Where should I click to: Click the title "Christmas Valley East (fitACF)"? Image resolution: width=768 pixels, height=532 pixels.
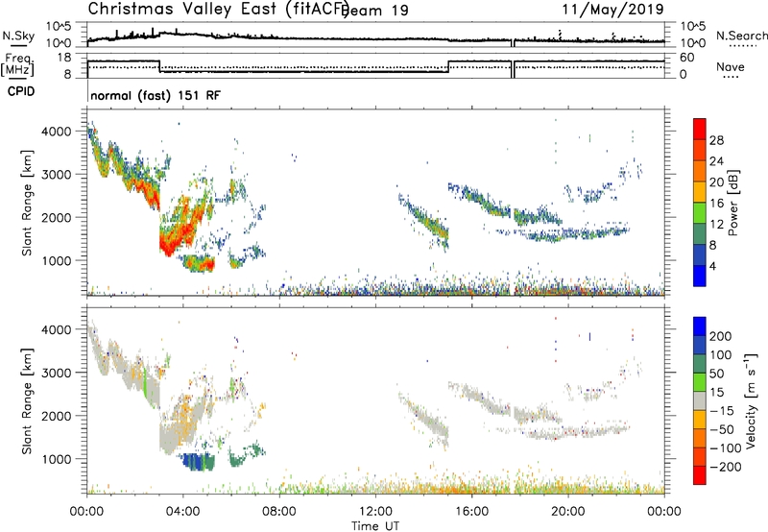click(x=219, y=9)
